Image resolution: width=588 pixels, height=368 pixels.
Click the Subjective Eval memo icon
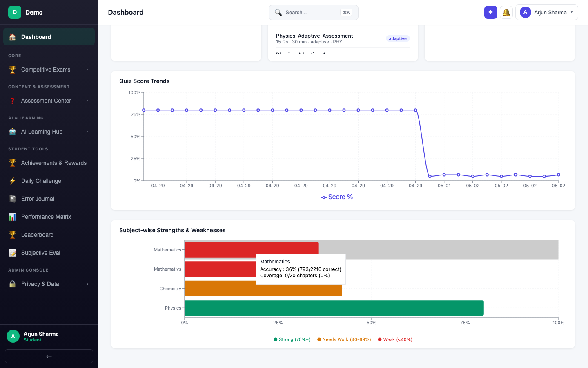click(x=13, y=253)
